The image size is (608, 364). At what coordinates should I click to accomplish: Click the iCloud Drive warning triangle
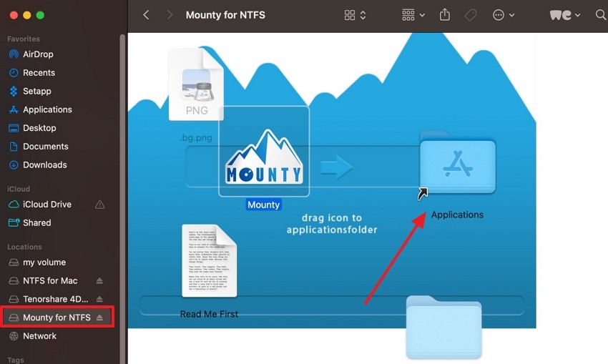[99, 205]
